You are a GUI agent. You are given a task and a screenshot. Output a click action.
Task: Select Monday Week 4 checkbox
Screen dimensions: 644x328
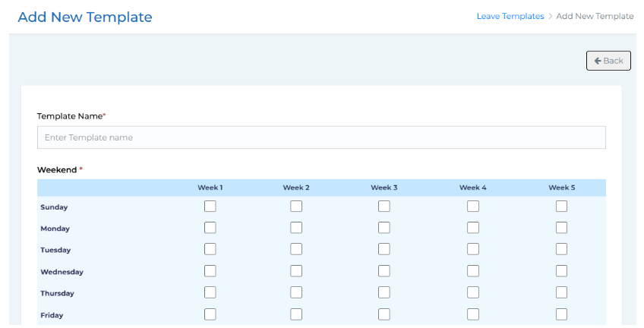(x=473, y=228)
